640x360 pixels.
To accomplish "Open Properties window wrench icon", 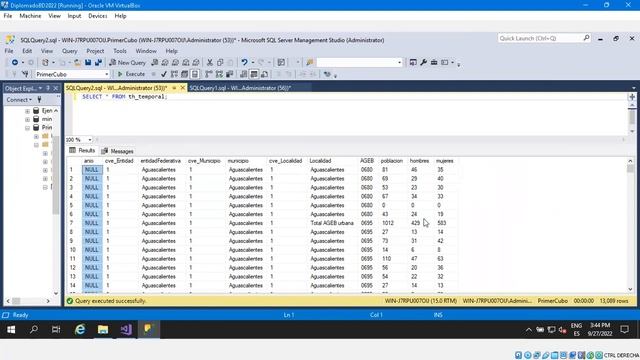I will point(423,62).
